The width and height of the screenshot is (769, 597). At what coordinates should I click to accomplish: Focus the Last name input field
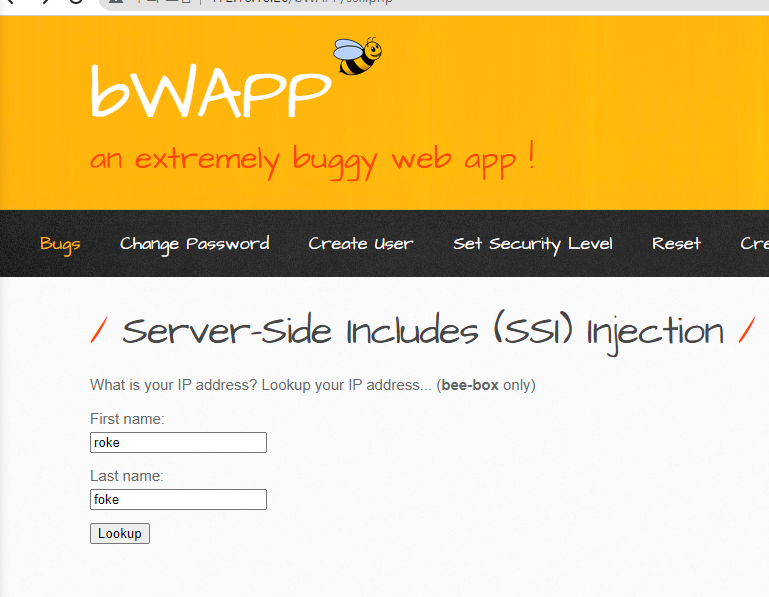(x=179, y=499)
